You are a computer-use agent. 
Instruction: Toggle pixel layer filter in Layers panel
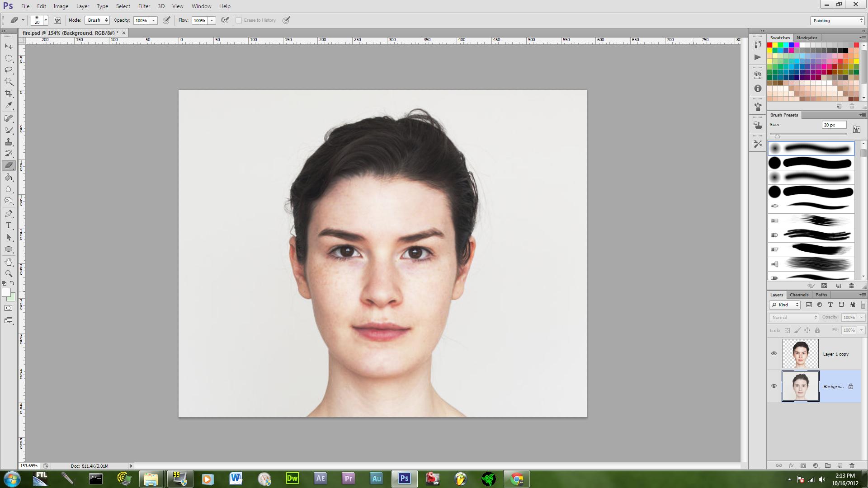[809, 305]
